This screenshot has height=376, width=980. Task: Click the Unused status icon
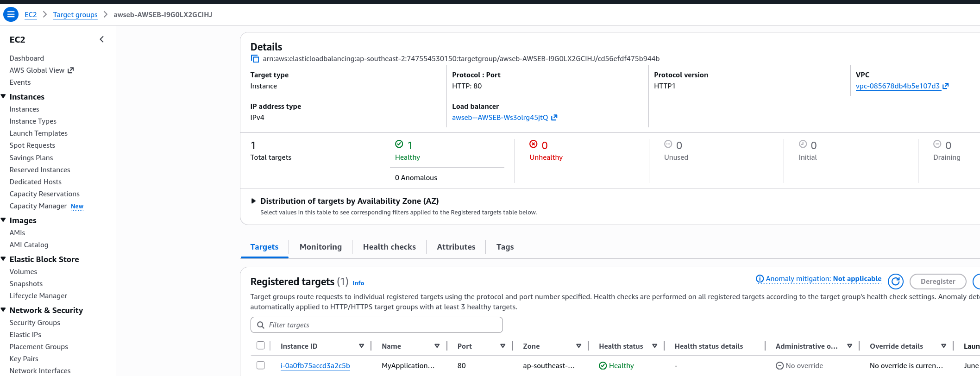(x=668, y=144)
